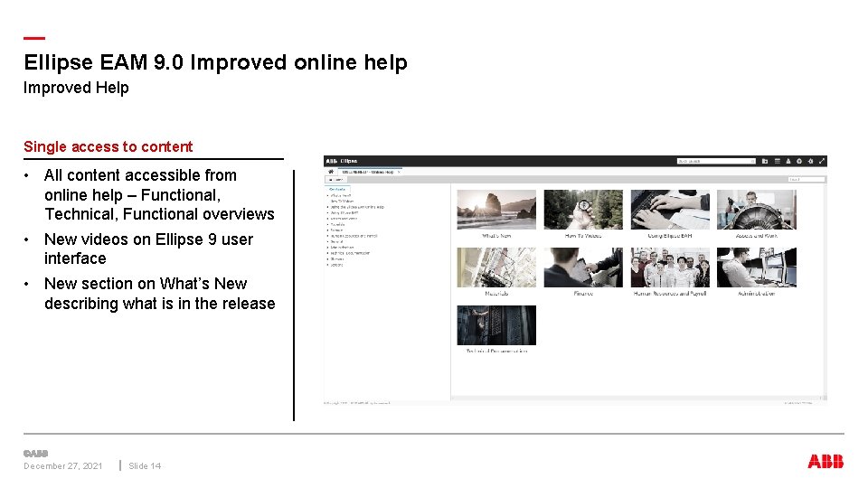This screenshot has height=488, width=868.
Task: Click the Finance caption link
Action: click(x=583, y=293)
